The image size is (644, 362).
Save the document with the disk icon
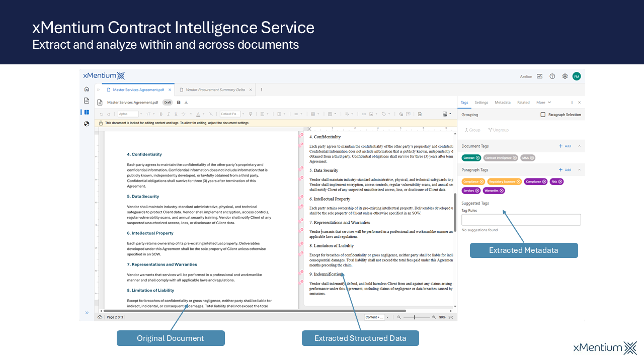point(179,102)
